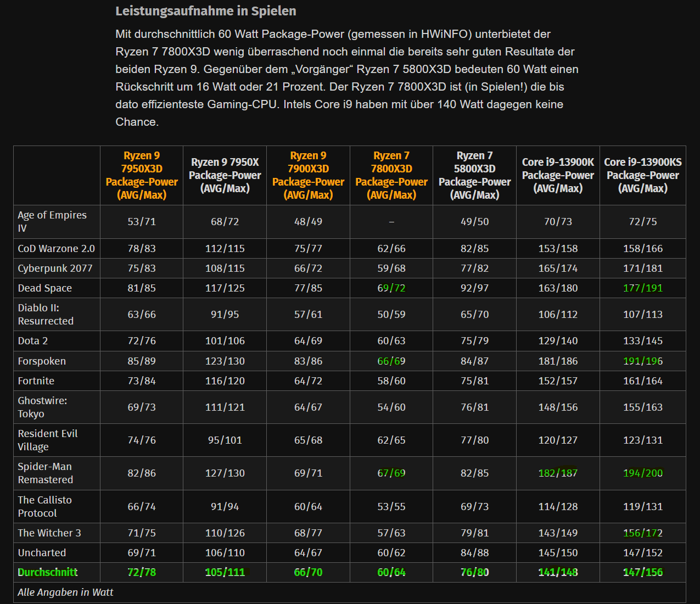700x604 pixels.
Task: Select the Ryzen 9 7950X column header
Action: pyautogui.click(x=225, y=175)
